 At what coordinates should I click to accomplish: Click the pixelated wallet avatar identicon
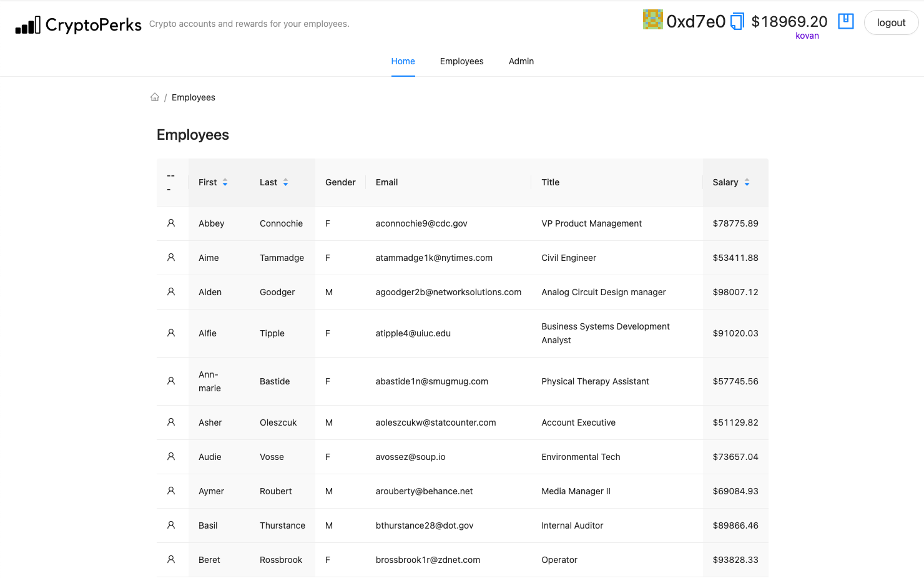653,19
